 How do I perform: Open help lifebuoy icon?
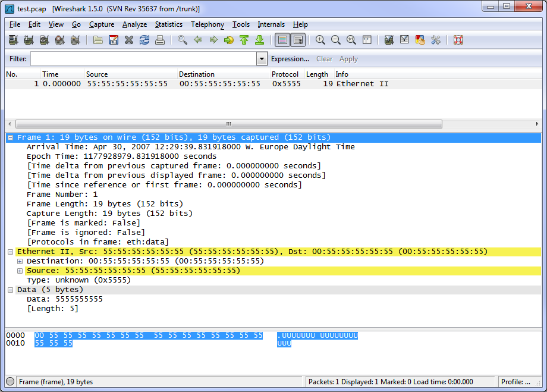458,40
